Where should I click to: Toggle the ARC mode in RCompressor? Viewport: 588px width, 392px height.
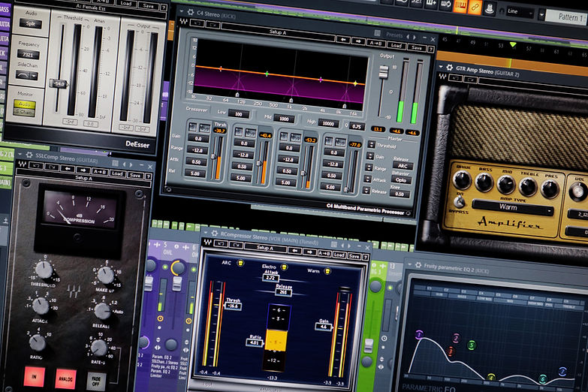(240, 262)
